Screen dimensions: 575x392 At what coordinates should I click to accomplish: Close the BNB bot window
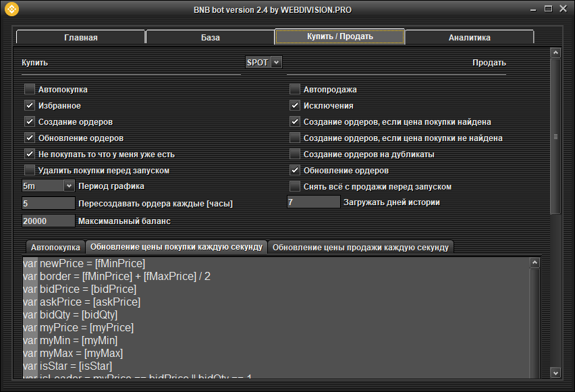(563, 9)
